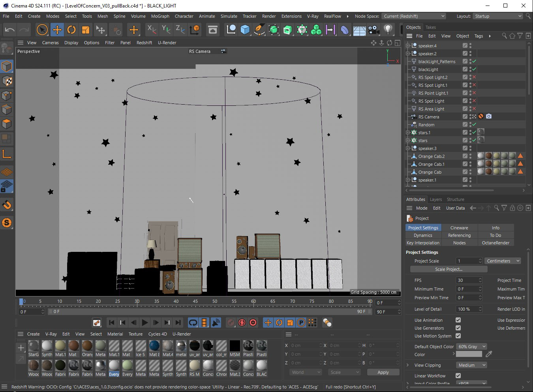533x392 pixels.
Task: Go to end of animation
Action: 178,323
